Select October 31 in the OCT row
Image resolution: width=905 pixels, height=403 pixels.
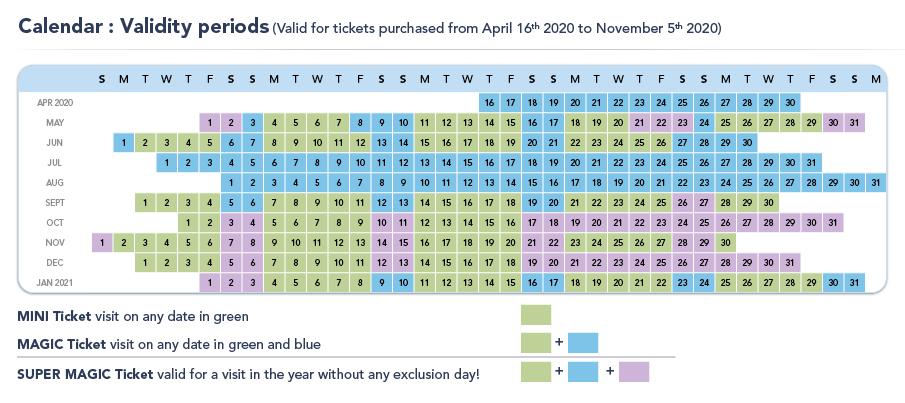point(832,222)
